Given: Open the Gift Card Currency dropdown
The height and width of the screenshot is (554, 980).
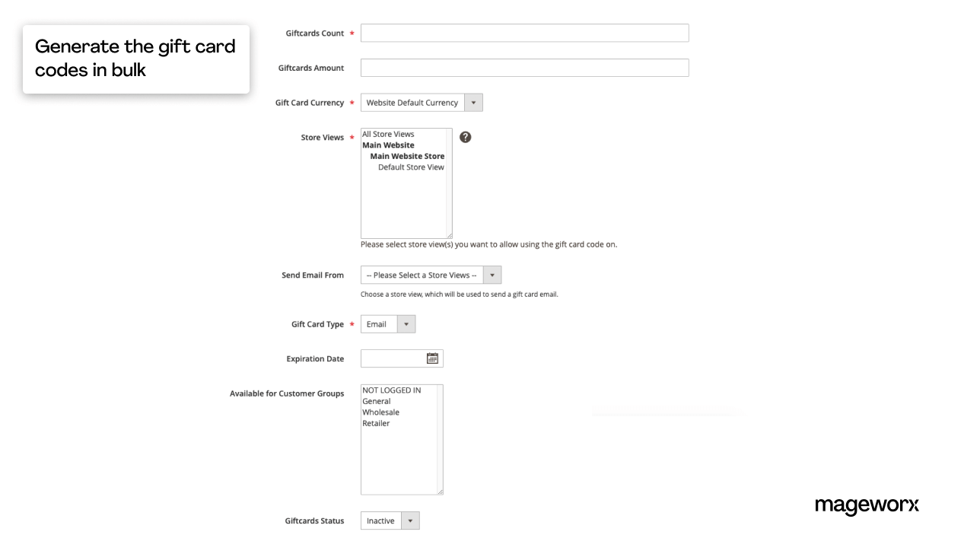Looking at the screenshot, I should 422,103.
